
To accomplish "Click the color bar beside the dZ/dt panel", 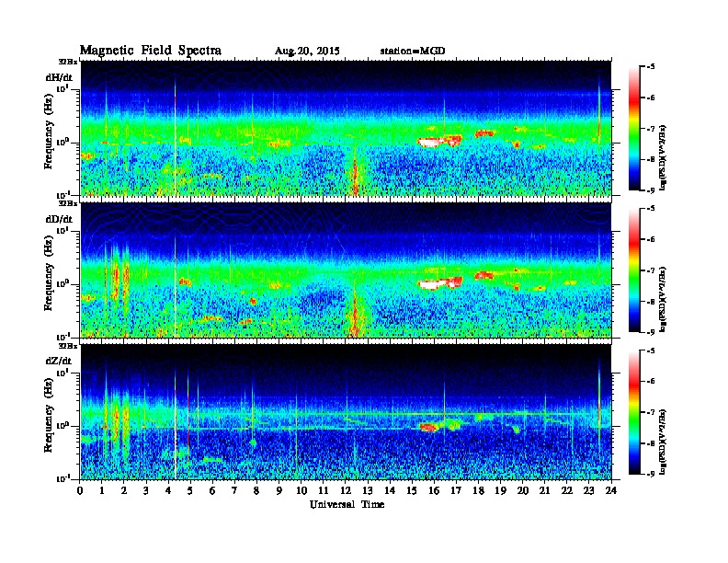I will pos(634,412).
